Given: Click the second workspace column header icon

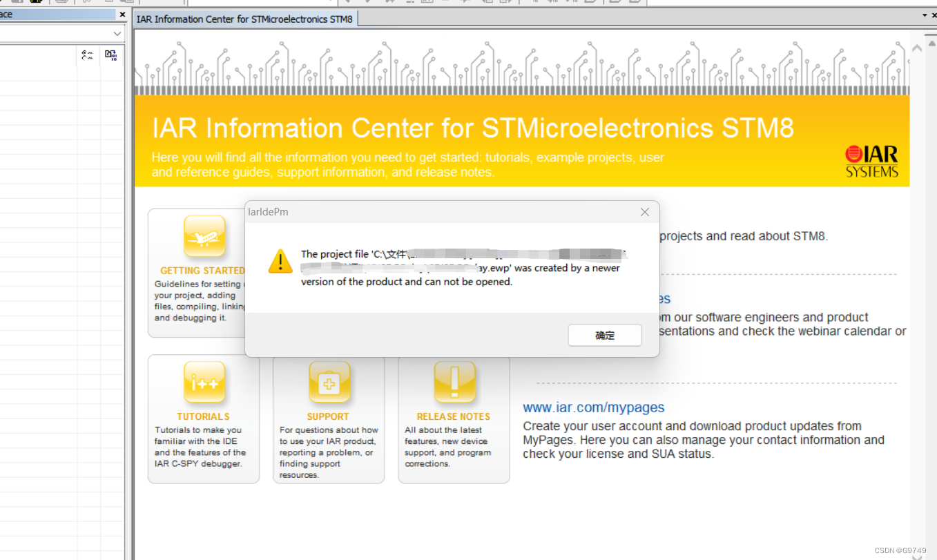Looking at the screenshot, I should click(x=110, y=55).
